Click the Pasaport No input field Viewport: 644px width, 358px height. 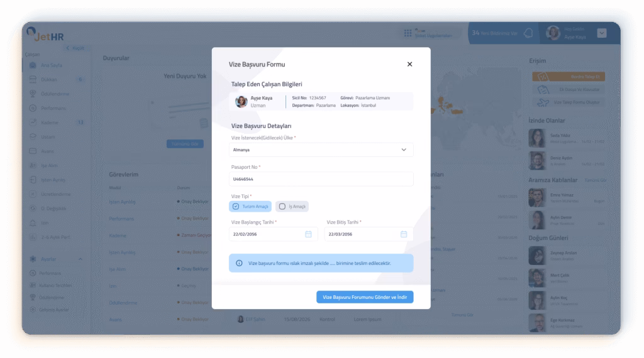pyautogui.click(x=321, y=179)
